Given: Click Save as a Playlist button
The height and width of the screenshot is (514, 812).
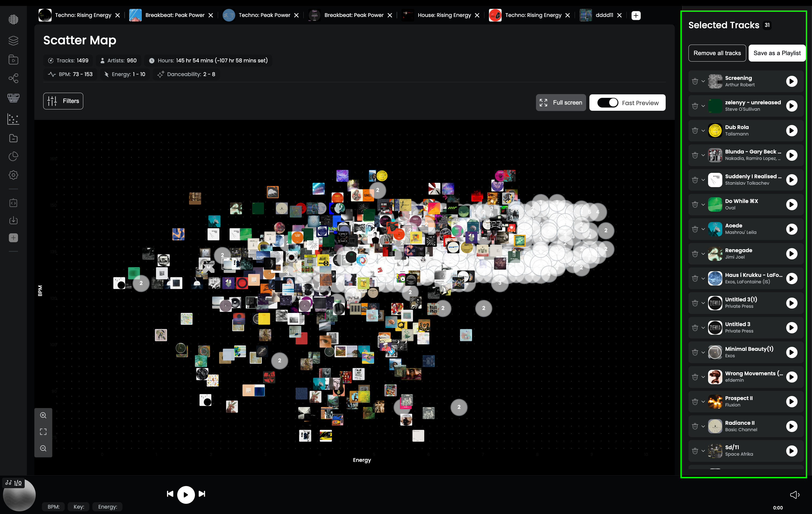Looking at the screenshot, I should pos(777,53).
